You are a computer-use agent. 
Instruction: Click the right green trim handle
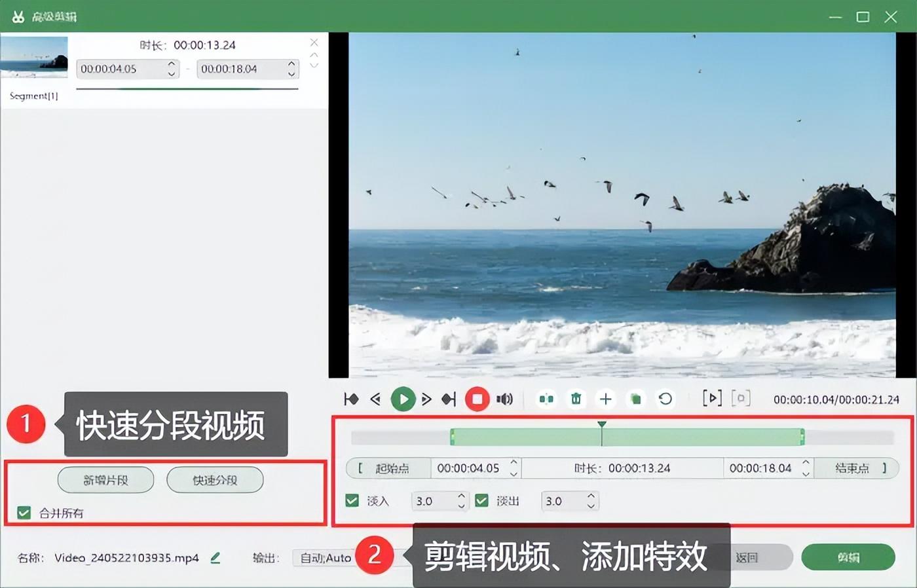click(x=802, y=437)
